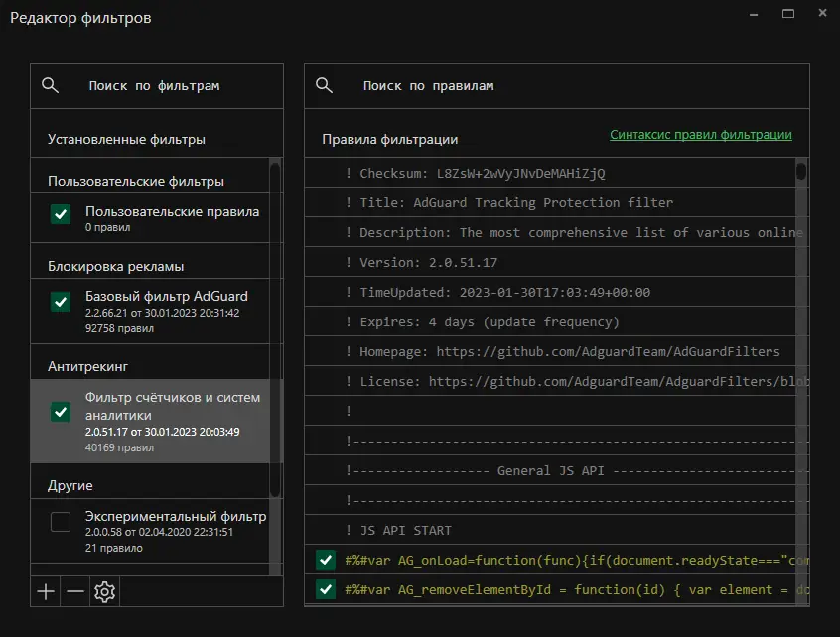
Task: Open filter settings via the gear icon
Action: pos(104,592)
